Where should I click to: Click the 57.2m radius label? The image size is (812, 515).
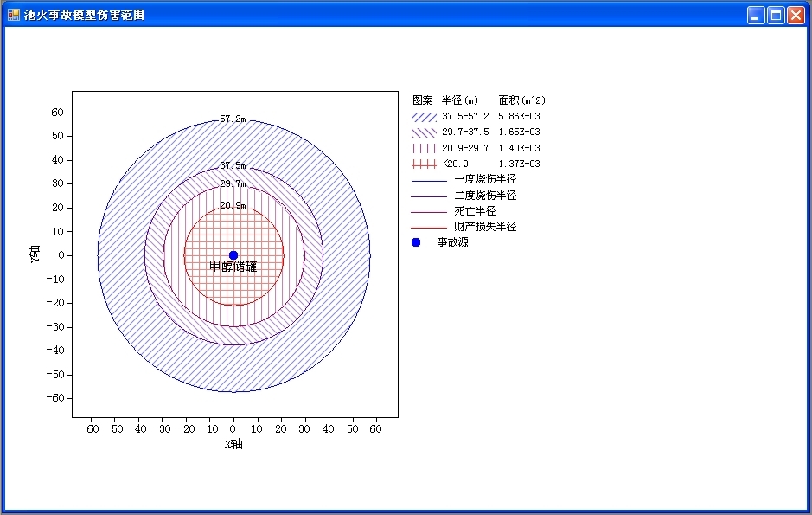tap(233, 119)
